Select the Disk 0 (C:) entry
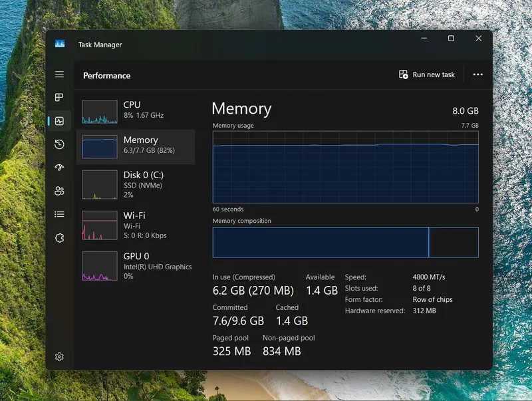Image resolution: width=532 pixels, height=401 pixels. click(x=136, y=185)
